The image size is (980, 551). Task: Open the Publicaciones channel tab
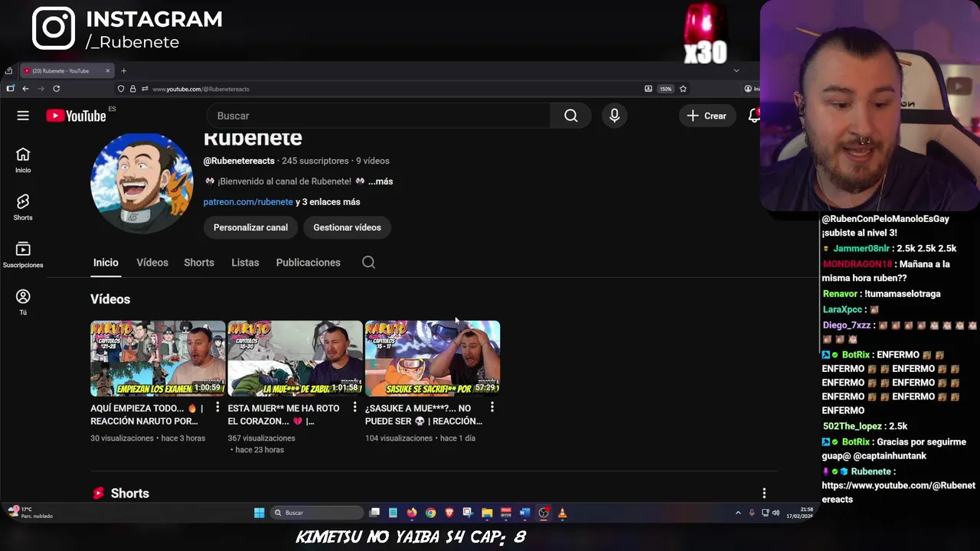(308, 262)
